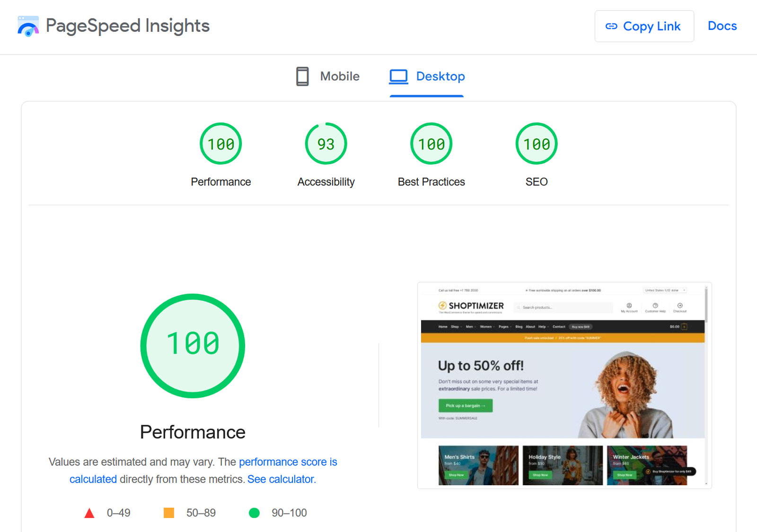The image size is (757, 532).
Task: Click the Performance 100 score gauge
Action: tap(221, 144)
